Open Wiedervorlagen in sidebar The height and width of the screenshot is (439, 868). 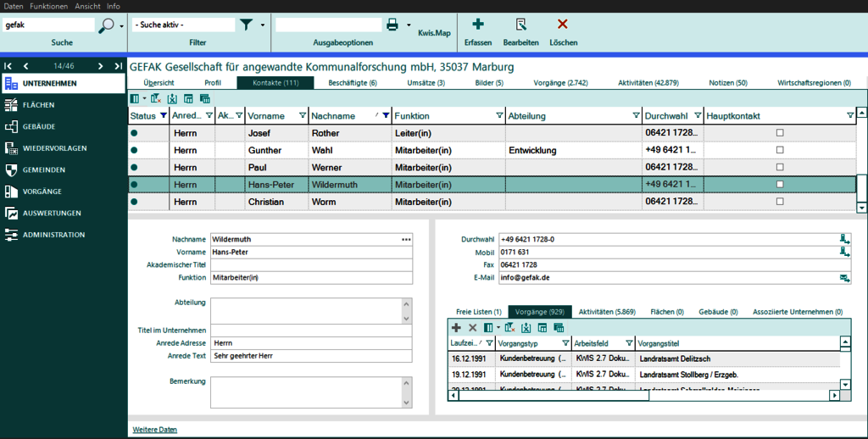click(63, 147)
